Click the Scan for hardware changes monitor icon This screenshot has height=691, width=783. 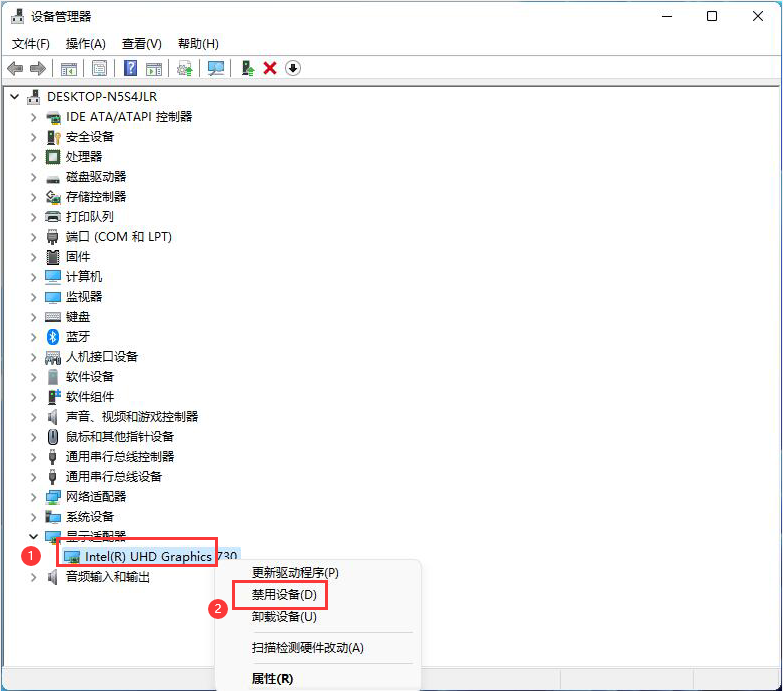pyautogui.click(x=216, y=68)
